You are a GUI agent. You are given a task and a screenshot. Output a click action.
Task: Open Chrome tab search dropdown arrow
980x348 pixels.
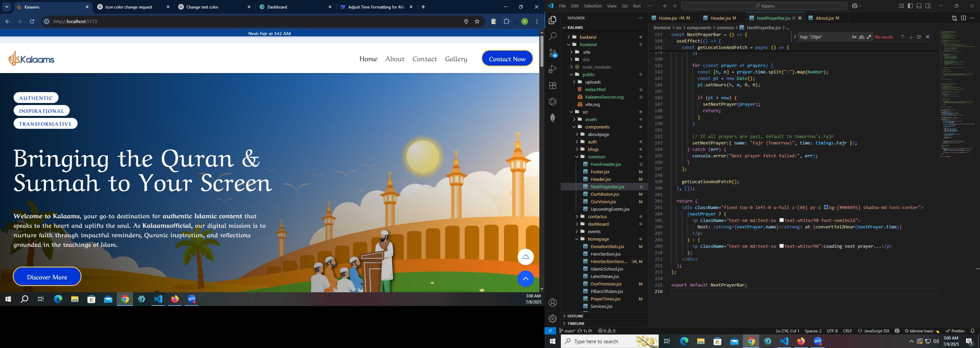7,7
